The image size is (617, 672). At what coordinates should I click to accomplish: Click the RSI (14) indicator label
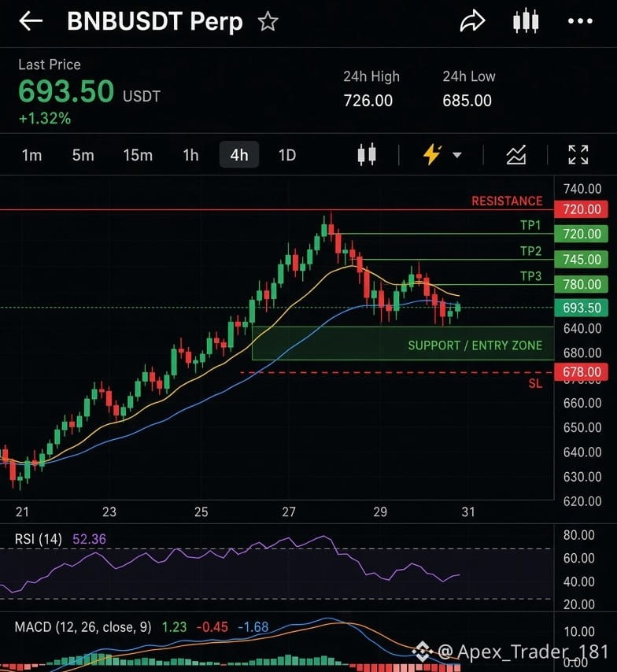[38, 539]
